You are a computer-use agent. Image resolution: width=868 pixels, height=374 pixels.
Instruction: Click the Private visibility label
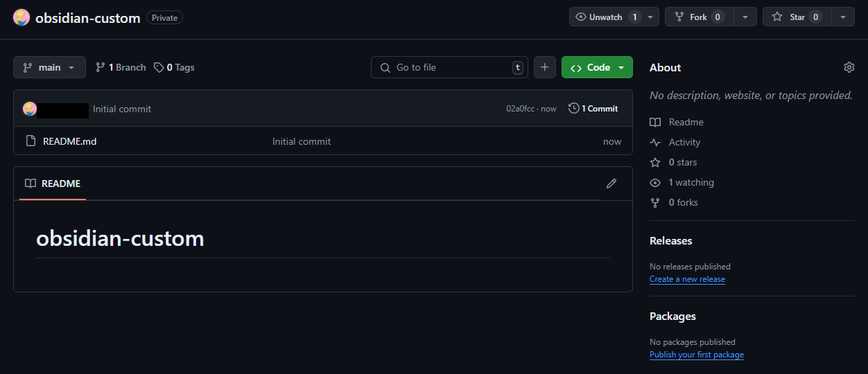(x=164, y=18)
